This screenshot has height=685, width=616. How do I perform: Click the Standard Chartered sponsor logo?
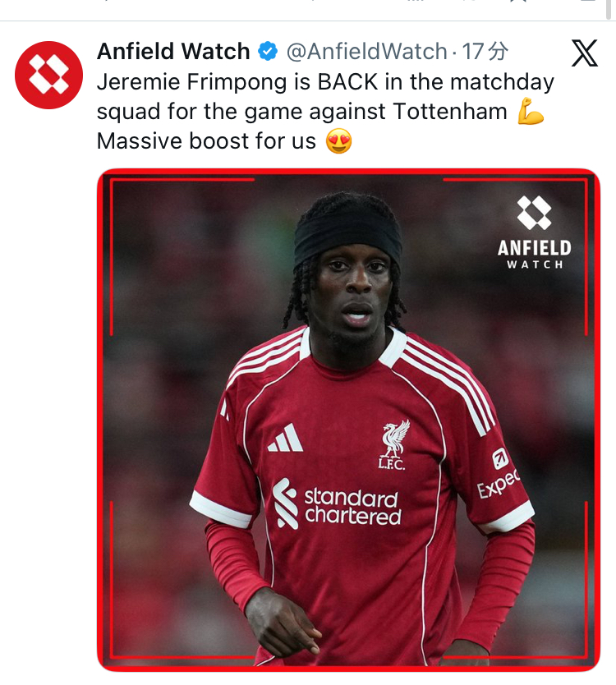[x=337, y=503]
